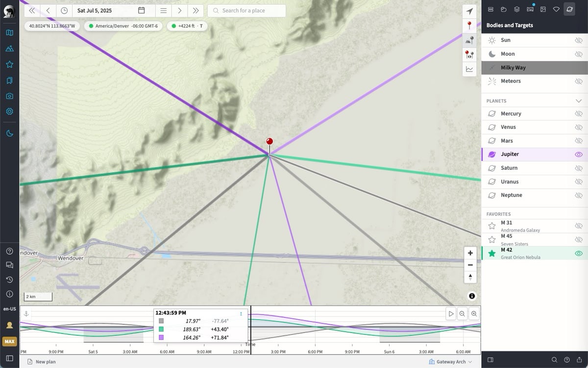This screenshot has width=588, height=368.
Task: Open the elevation profile chart tool
Action: pos(469,69)
